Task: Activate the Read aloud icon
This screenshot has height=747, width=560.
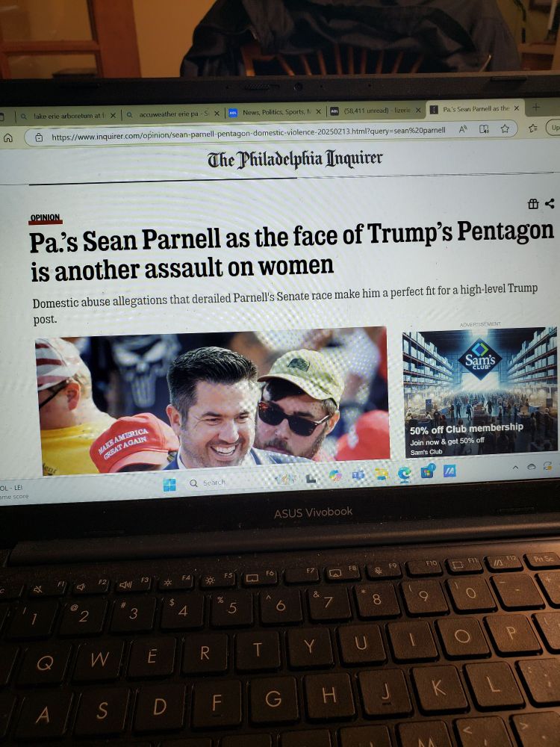Action: (x=462, y=128)
